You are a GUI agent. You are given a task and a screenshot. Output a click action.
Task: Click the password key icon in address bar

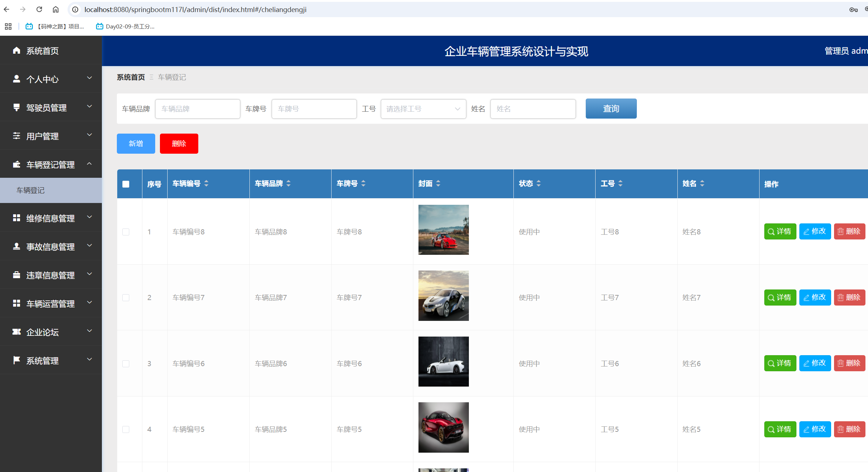853,9
